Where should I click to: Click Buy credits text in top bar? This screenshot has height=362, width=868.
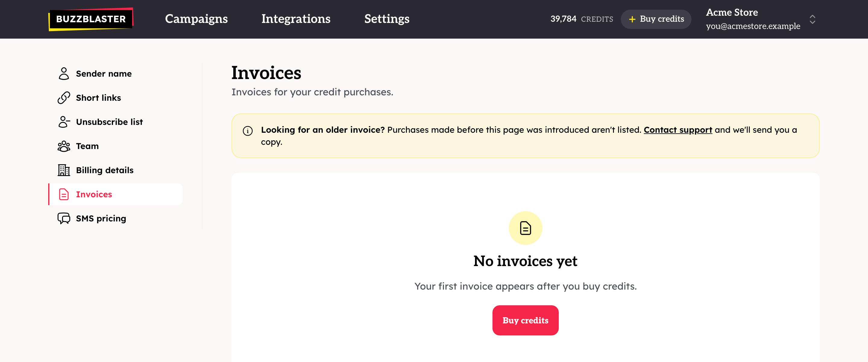[662, 19]
